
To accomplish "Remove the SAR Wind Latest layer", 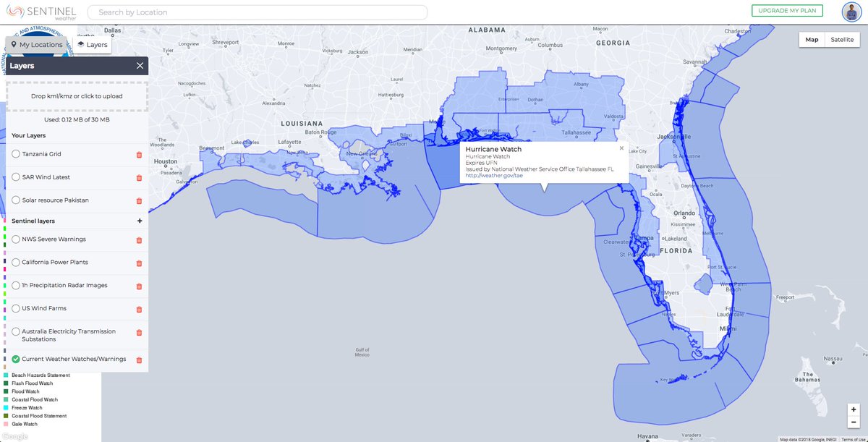I will (x=138, y=177).
